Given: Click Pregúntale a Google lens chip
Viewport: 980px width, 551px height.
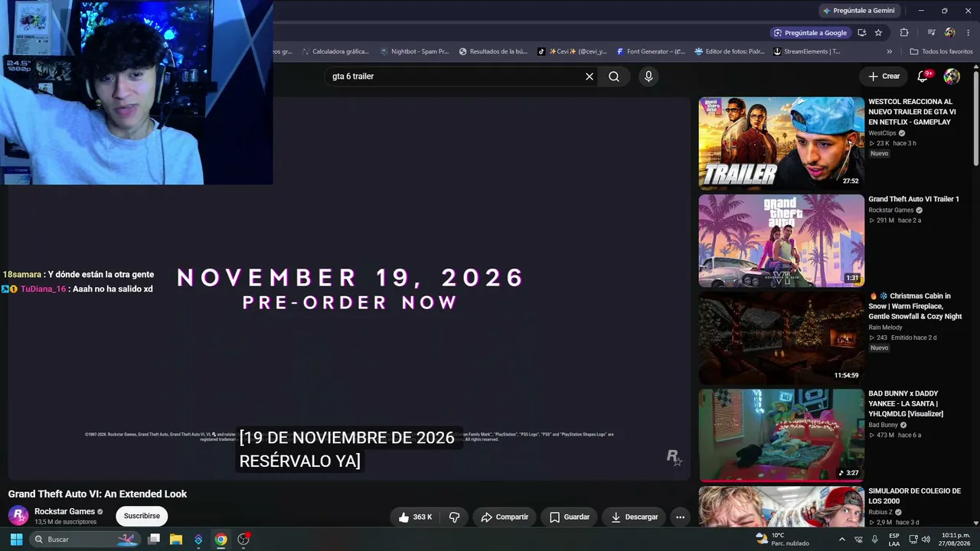Looking at the screenshot, I should coord(811,33).
